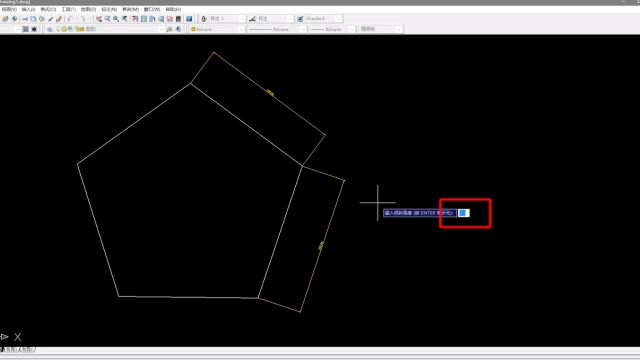Toggle the layer freeze sun icon
Image resolution: width=640 pixels, height=360 pixels.
[64, 29]
